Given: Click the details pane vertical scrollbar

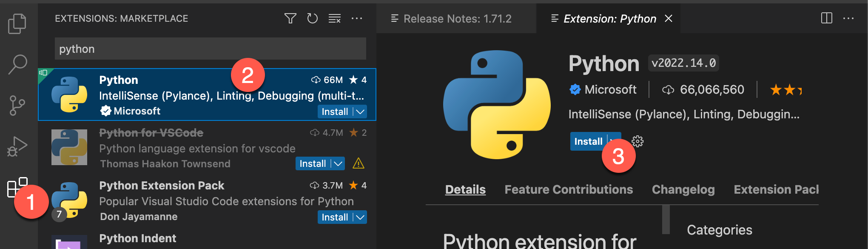Looking at the screenshot, I should pos(666,219).
